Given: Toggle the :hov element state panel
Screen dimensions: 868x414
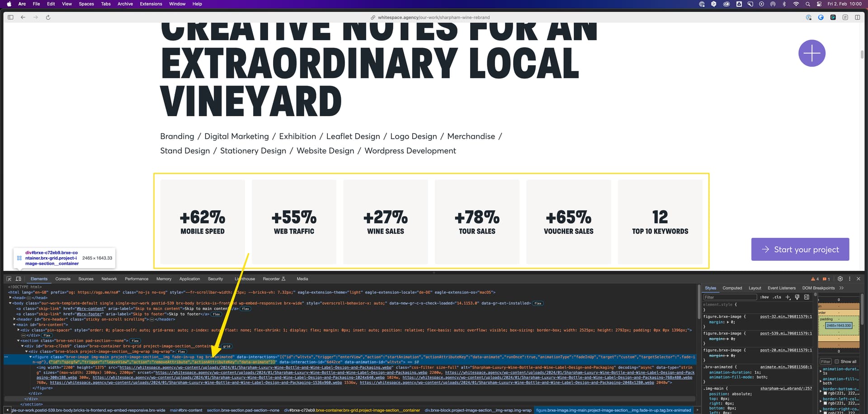Looking at the screenshot, I should pyautogui.click(x=764, y=297).
